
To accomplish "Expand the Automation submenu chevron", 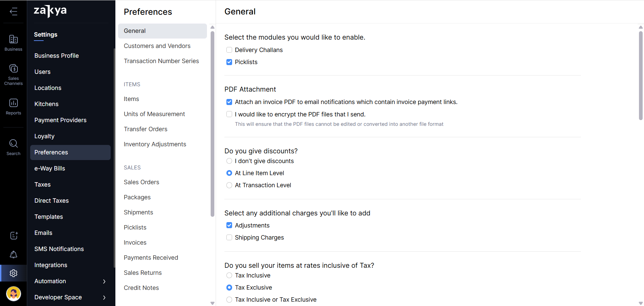I will (104, 281).
